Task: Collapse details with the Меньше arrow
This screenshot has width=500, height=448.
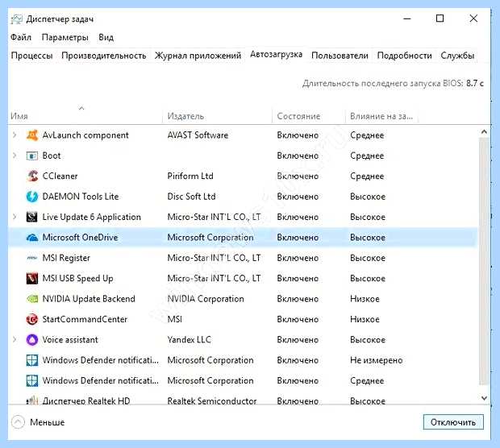Action: pos(18,422)
